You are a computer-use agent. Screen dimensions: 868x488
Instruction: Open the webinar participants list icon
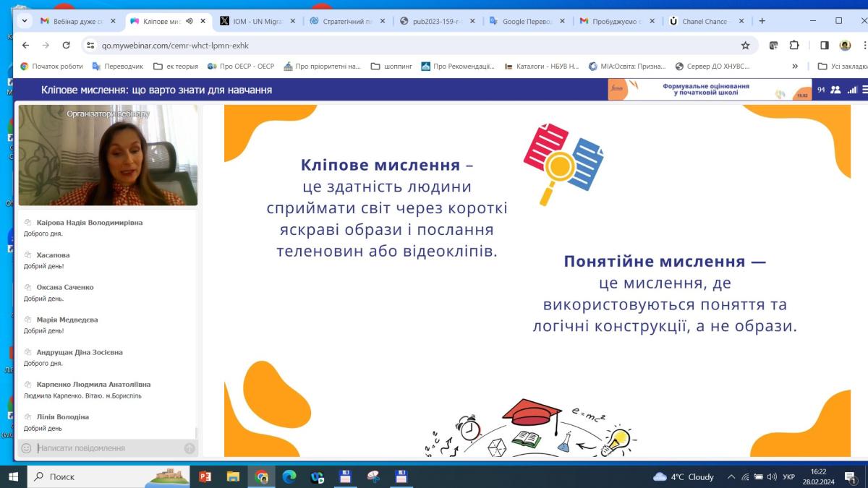[835, 90]
